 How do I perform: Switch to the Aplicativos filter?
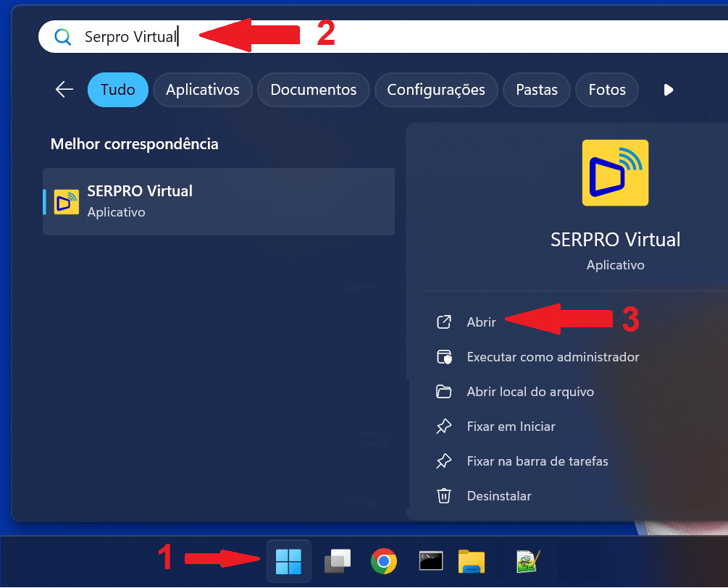tap(202, 90)
